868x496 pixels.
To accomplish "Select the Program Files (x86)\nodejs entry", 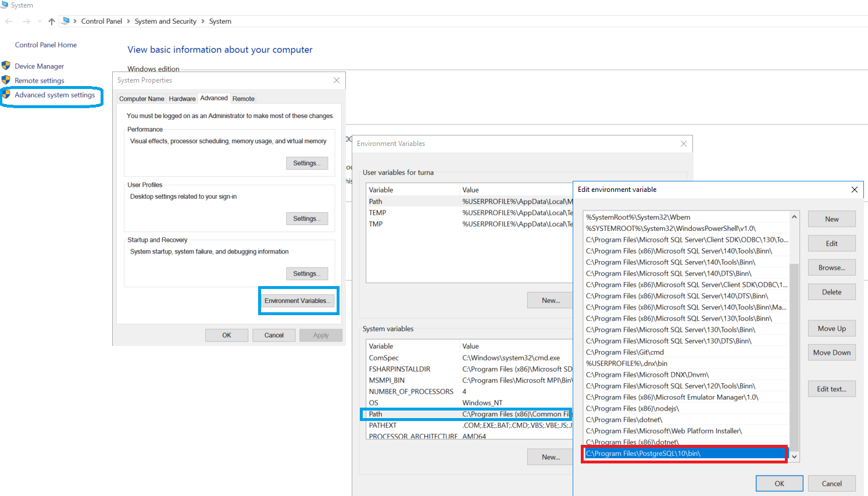I will (687, 409).
